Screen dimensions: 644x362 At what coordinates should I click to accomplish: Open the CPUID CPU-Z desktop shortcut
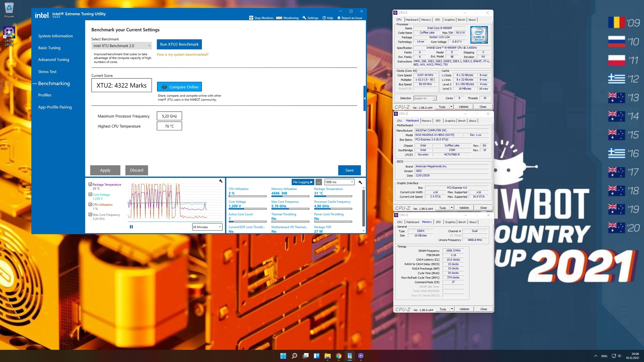click(x=9, y=36)
